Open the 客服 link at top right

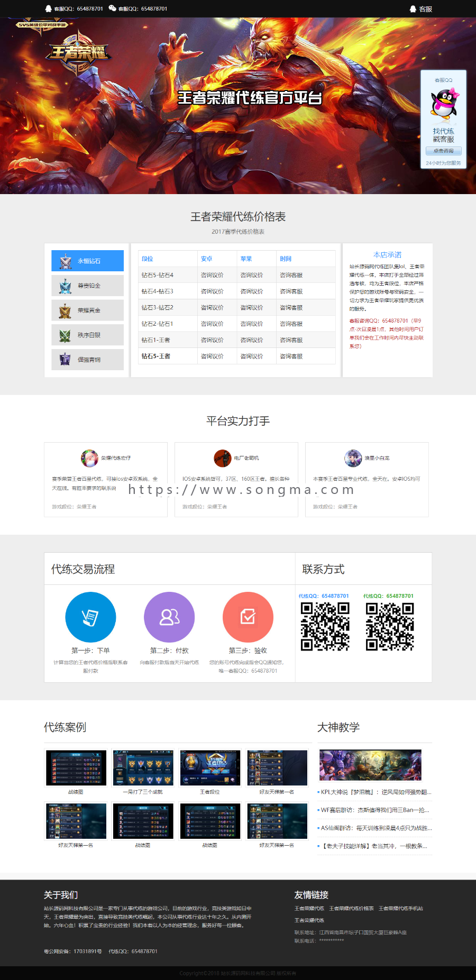pos(421,9)
